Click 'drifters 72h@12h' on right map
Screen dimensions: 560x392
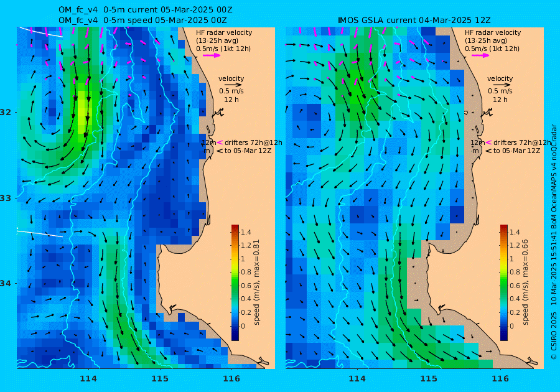tap(522, 142)
